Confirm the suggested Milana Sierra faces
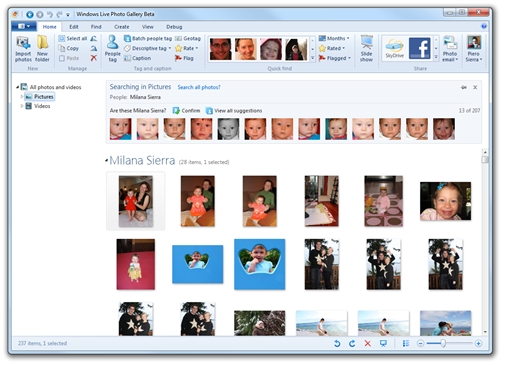Image resolution: width=510 pixels, height=365 pixels. pos(186,111)
